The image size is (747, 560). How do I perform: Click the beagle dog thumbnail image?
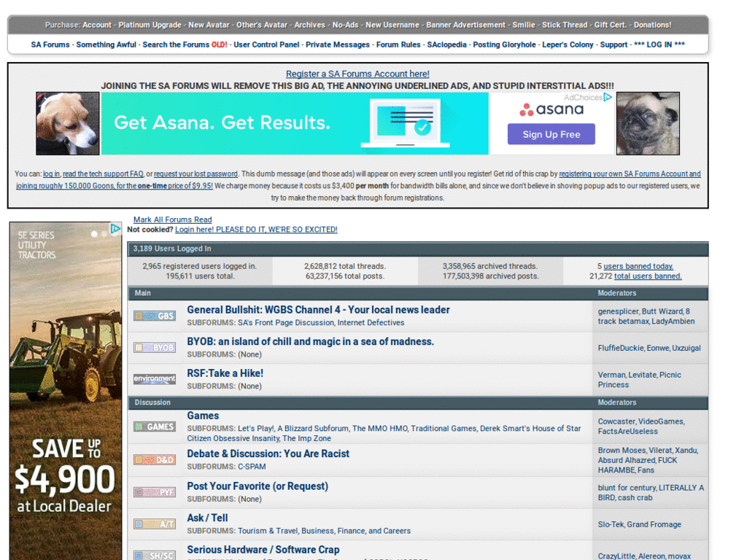[x=68, y=123]
